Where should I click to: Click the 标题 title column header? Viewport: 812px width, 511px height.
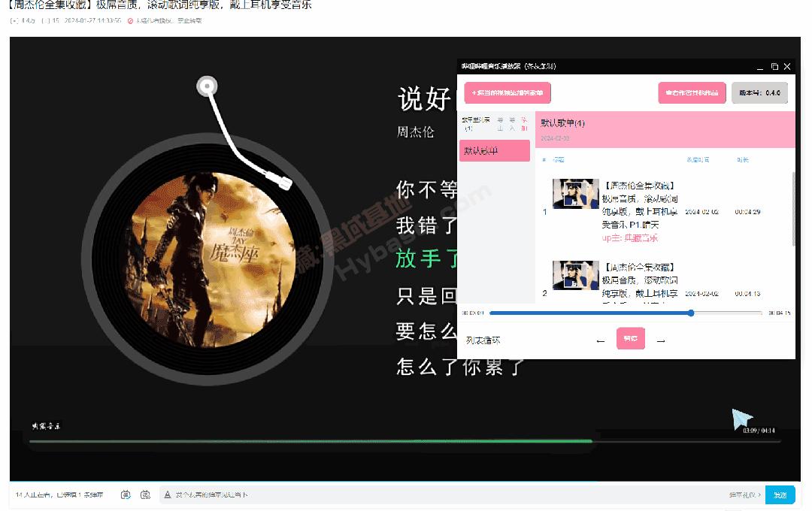(x=558, y=160)
